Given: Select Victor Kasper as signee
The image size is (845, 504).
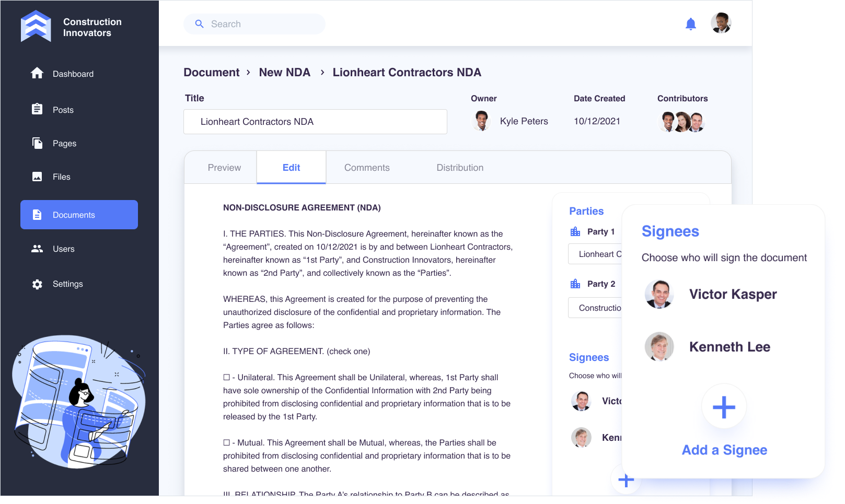Looking at the screenshot, I should (x=732, y=295).
